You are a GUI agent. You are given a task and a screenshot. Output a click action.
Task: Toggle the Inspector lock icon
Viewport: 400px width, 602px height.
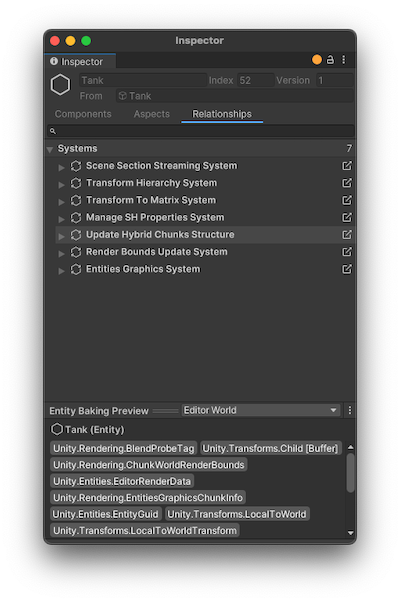(x=330, y=60)
